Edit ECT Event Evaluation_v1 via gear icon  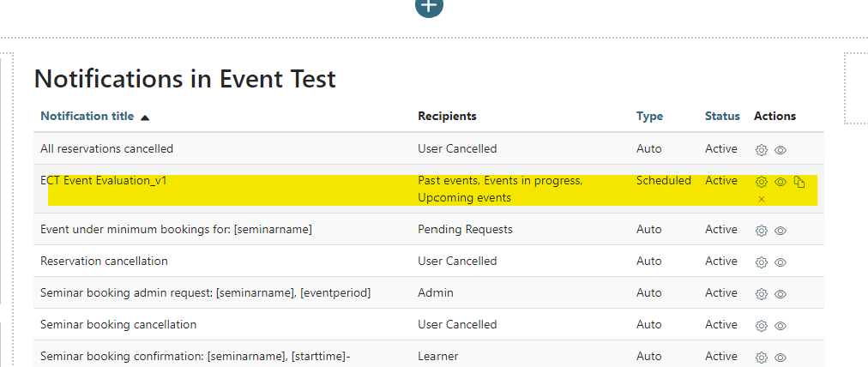761,182
